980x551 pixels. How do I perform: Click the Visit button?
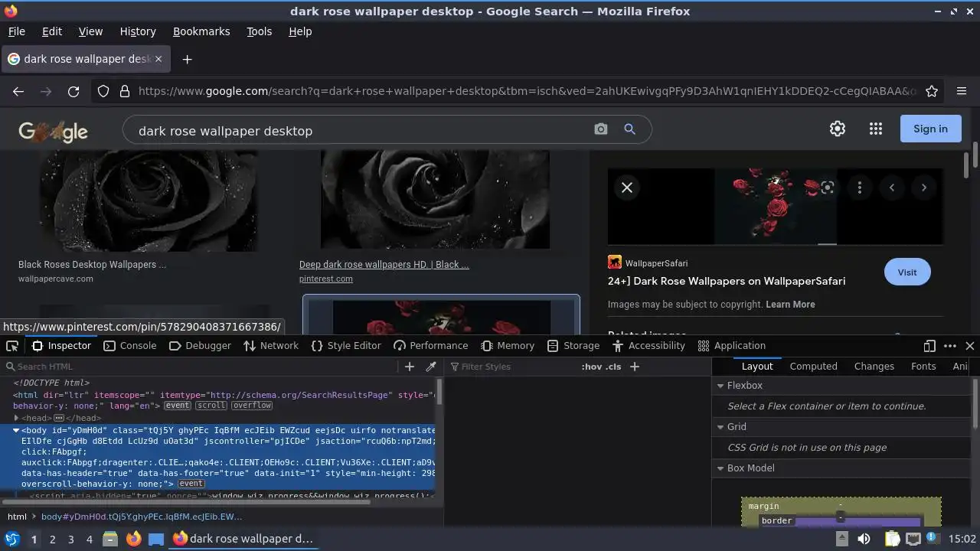[907, 272]
